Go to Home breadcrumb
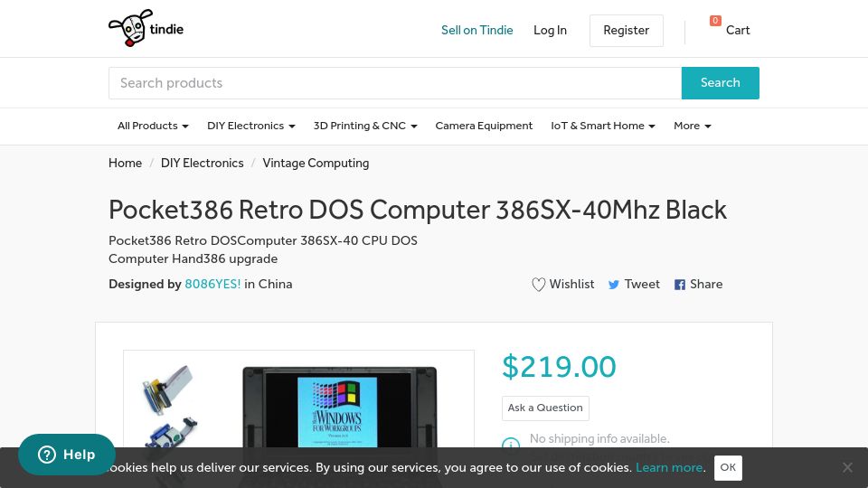 click(125, 164)
